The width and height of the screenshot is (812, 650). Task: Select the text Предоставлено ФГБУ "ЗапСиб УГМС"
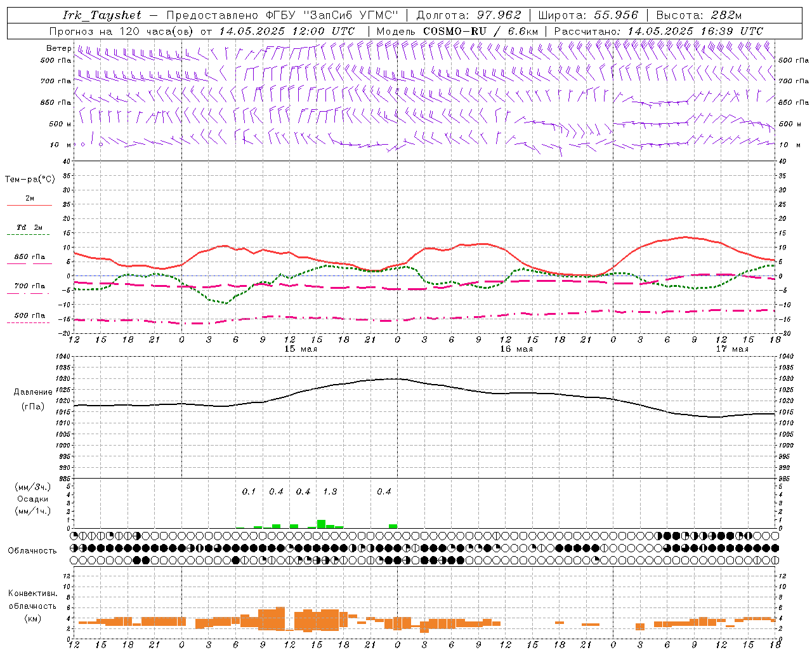pyautogui.click(x=282, y=15)
